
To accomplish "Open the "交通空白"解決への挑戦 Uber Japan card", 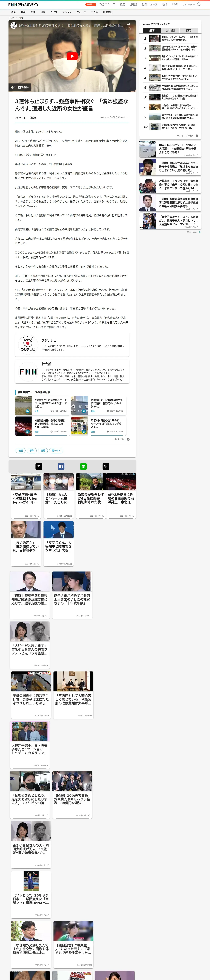I will click(26, 496).
